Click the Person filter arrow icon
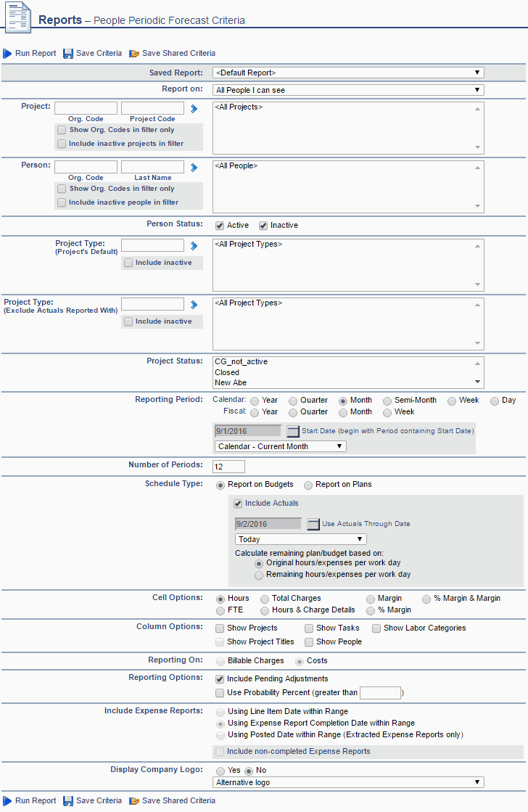The width and height of the screenshot is (528, 812). [194, 168]
